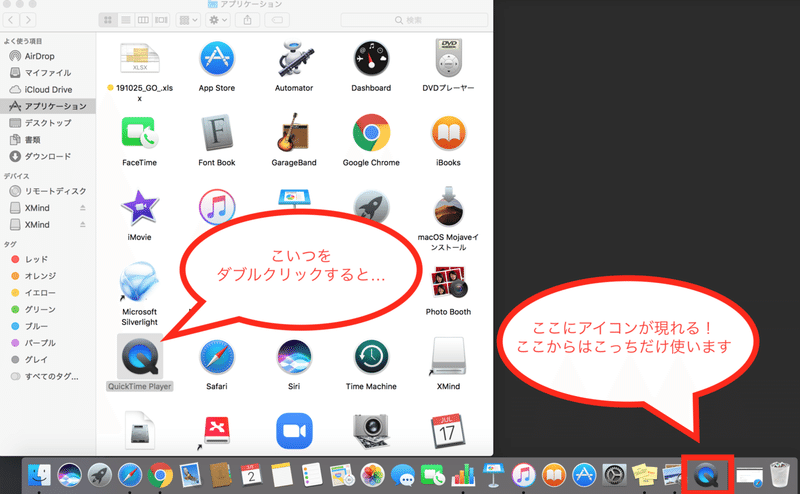Select the XMind alias in Applications
Screen dimensions: 800x494
pyautogui.click(x=448, y=357)
